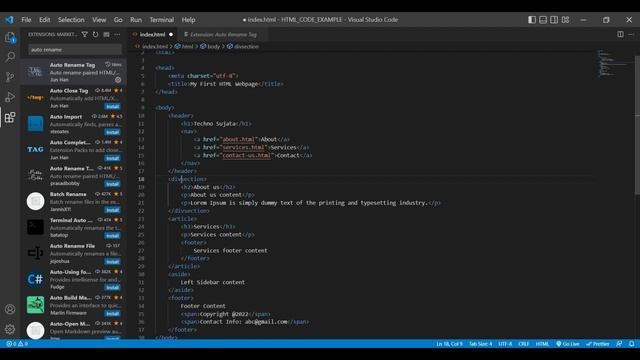This screenshot has height=360, width=640.
Task: Split the editor to the right
Action: [x=620, y=34]
